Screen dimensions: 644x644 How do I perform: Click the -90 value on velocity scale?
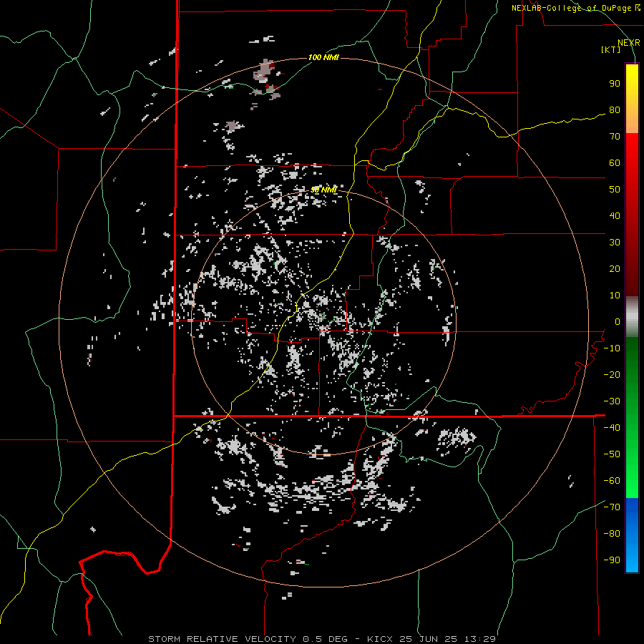pyautogui.click(x=612, y=560)
